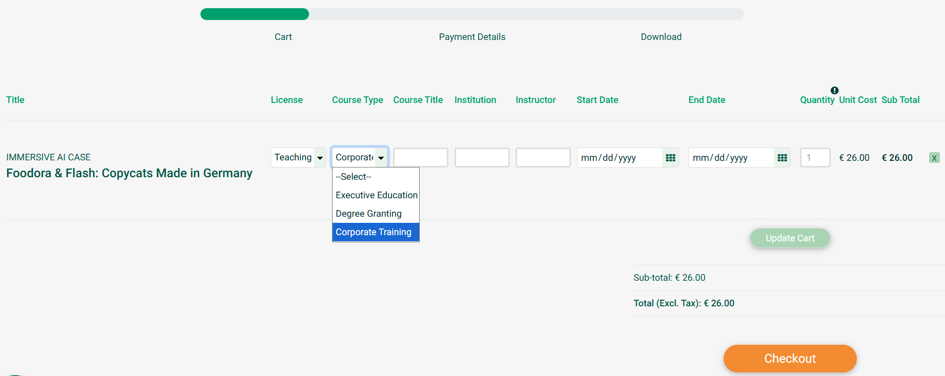The image size is (945, 376).
Task: Proceed with the orange Checkout button
Action: 790,359
